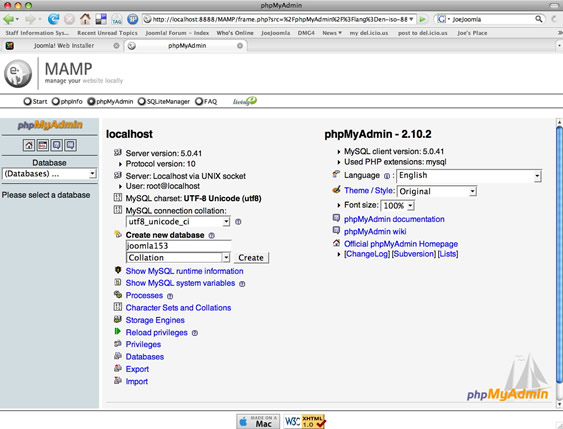Open the News bookmarks dropdown
This screenshot has height=429, width=563.
click(332, 33)
